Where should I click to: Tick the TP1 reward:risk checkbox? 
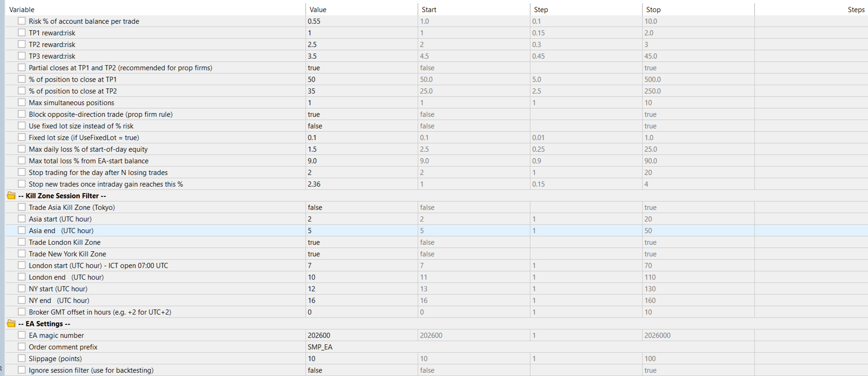(22, 33)
